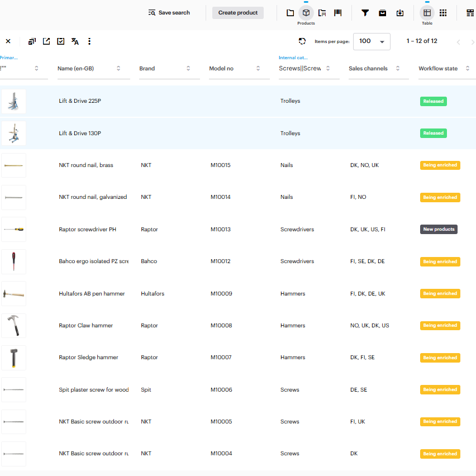This screenshot has width=476, height=476.
Task: Click the barcode icon in top toolbar
Action: (338, 13)
